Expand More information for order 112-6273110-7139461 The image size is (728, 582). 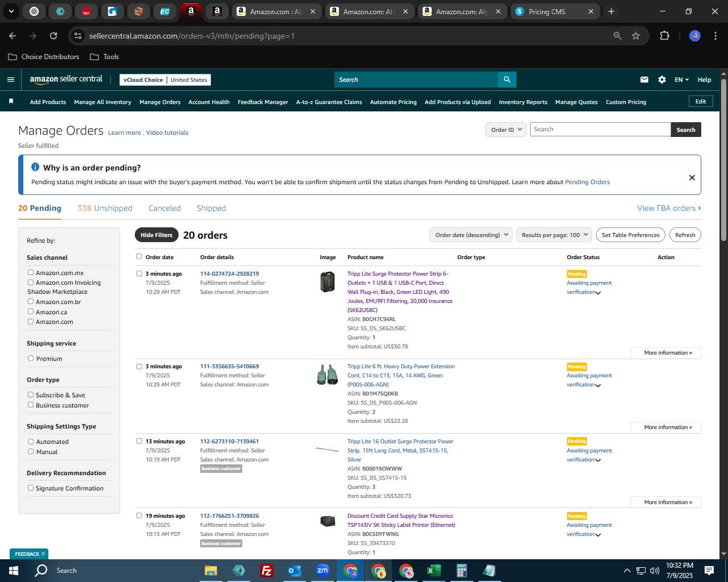pos(665,502)
